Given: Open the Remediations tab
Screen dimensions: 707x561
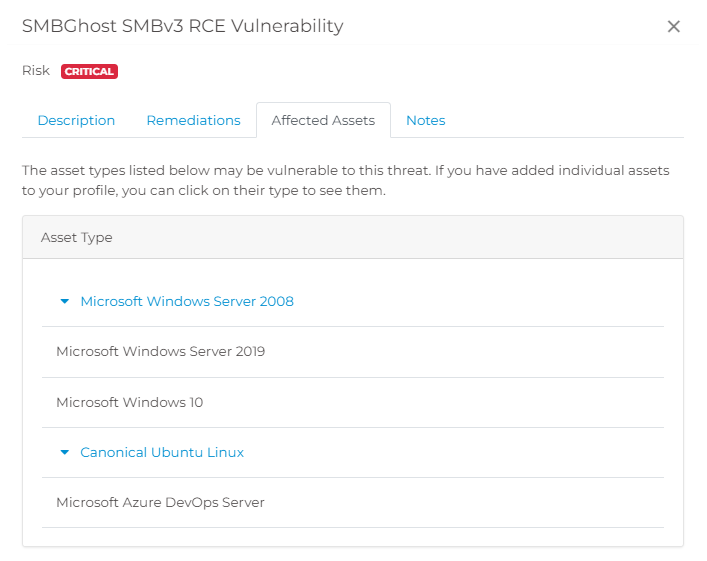Looking at the screenshot, I should point(193,120).
